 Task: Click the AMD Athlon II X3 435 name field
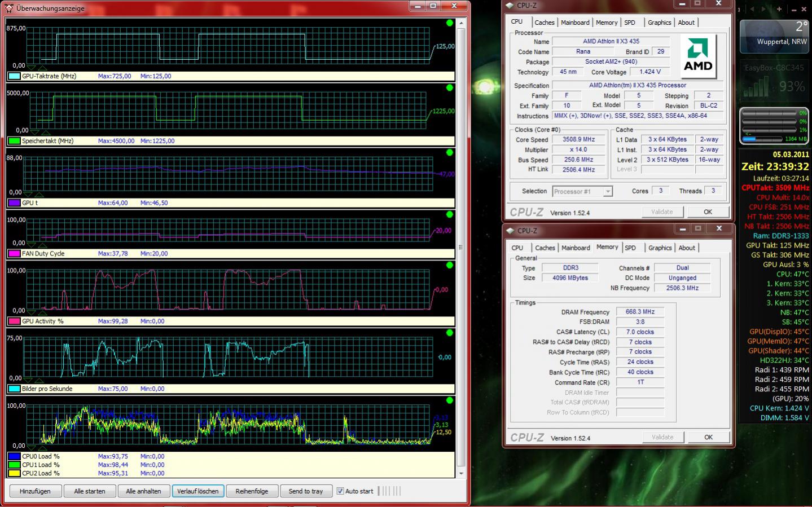pyautogui.click(x=611, y=41)
